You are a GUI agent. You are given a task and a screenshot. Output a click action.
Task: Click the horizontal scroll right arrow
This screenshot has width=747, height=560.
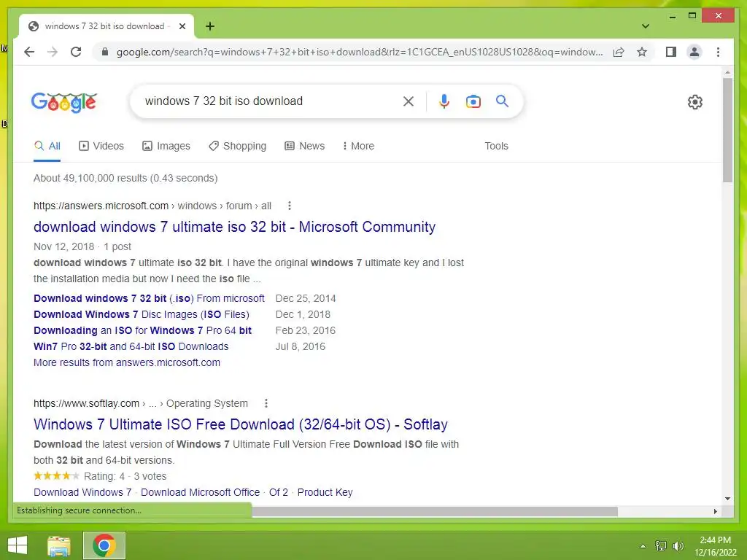pyautogui.click(x=715, y=511)
